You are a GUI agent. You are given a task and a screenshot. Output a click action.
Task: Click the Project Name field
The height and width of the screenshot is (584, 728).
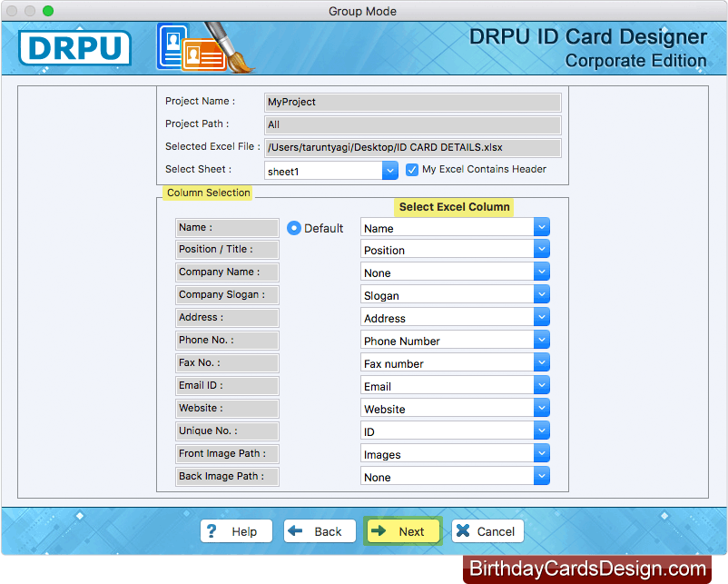[x=413, y=103]
